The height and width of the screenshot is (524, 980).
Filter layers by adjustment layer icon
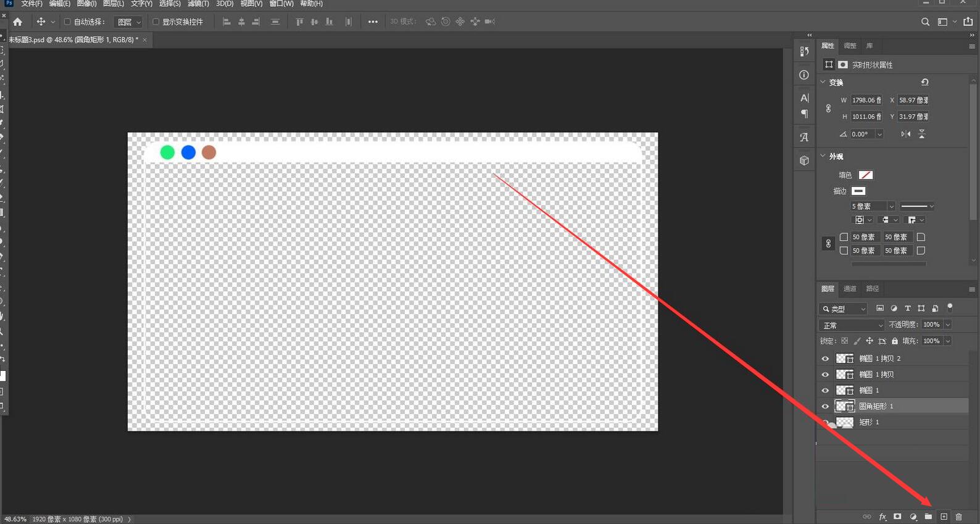point(894,308)
